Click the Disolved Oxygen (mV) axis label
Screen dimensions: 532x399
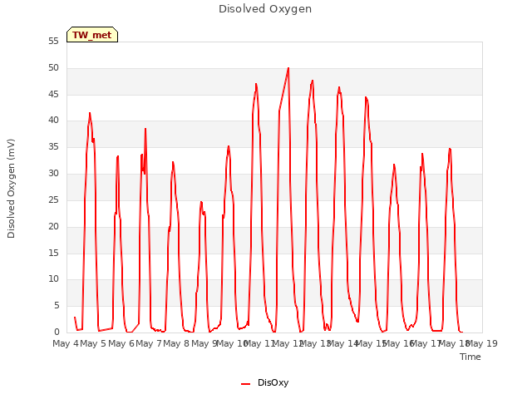pos(11,189)
